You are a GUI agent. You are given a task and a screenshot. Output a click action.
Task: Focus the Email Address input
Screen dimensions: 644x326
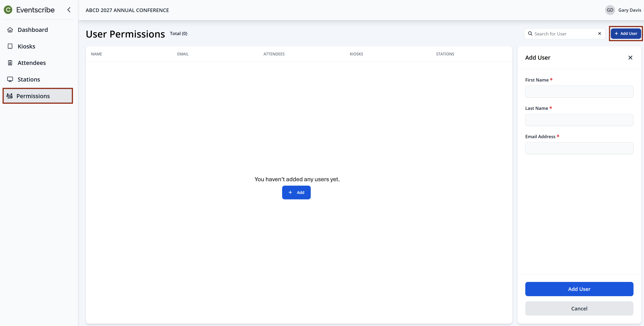pyautogui.click(x=579, y=148)
